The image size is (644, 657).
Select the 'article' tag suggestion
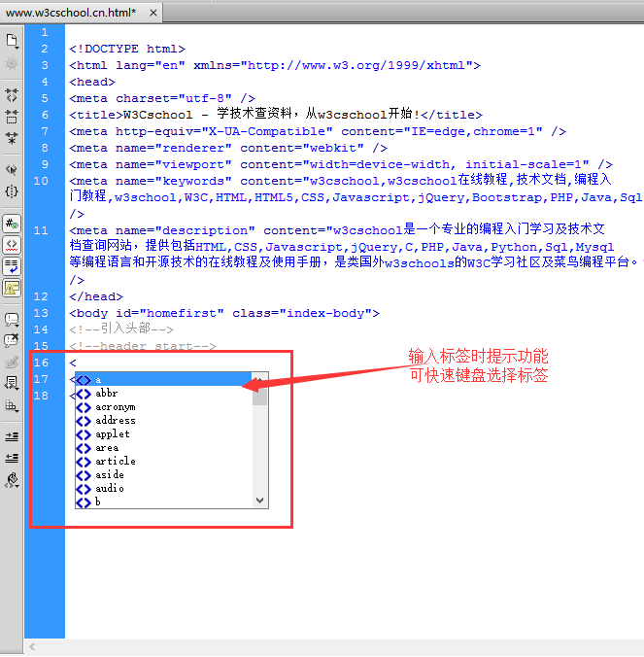tap(163, 461)
